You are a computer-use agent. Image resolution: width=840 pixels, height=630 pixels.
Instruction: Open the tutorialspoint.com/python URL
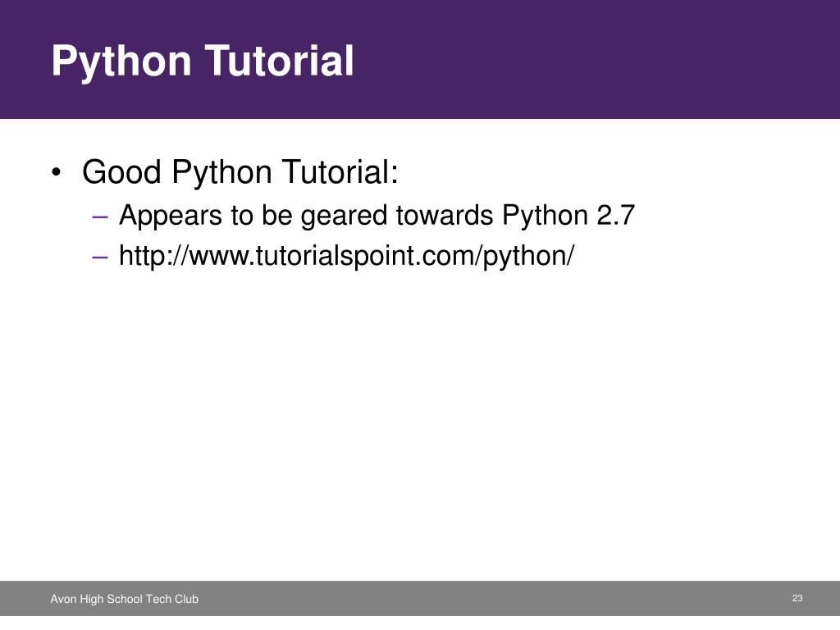coord(346,256)
